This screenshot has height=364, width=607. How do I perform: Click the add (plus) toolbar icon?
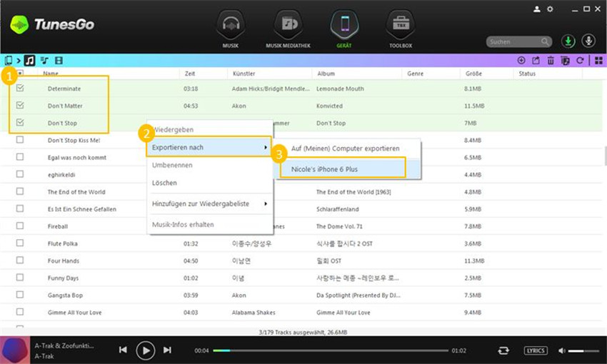pos(521,61)
